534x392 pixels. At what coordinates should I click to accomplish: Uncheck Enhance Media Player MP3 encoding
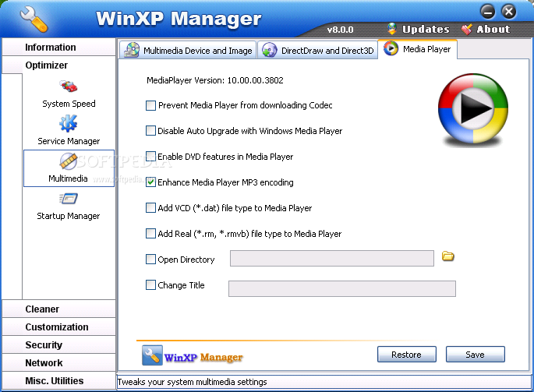point(150,182)
